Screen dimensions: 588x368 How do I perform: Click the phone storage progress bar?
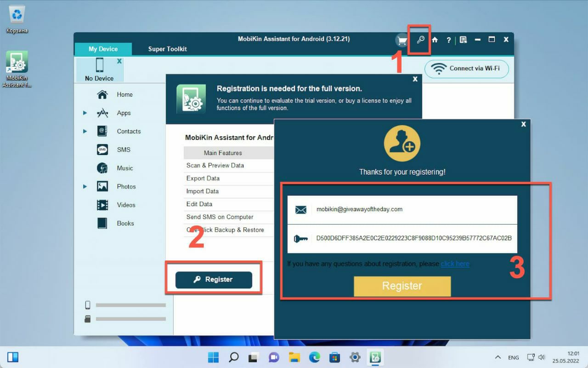click(130, 305)
